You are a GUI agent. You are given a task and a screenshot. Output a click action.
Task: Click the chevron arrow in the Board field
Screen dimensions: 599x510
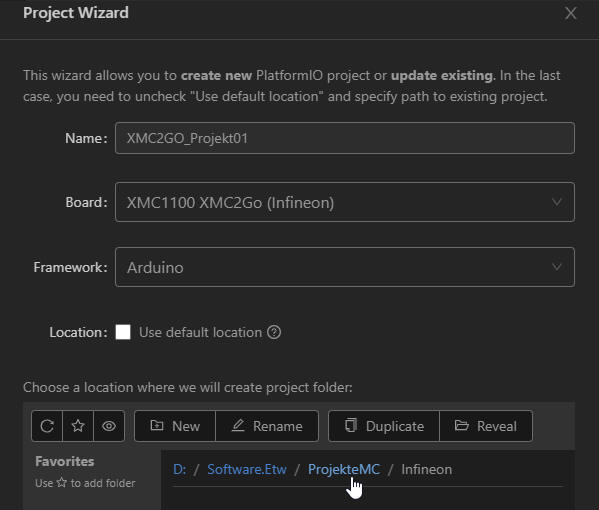[x=557, y=202]
